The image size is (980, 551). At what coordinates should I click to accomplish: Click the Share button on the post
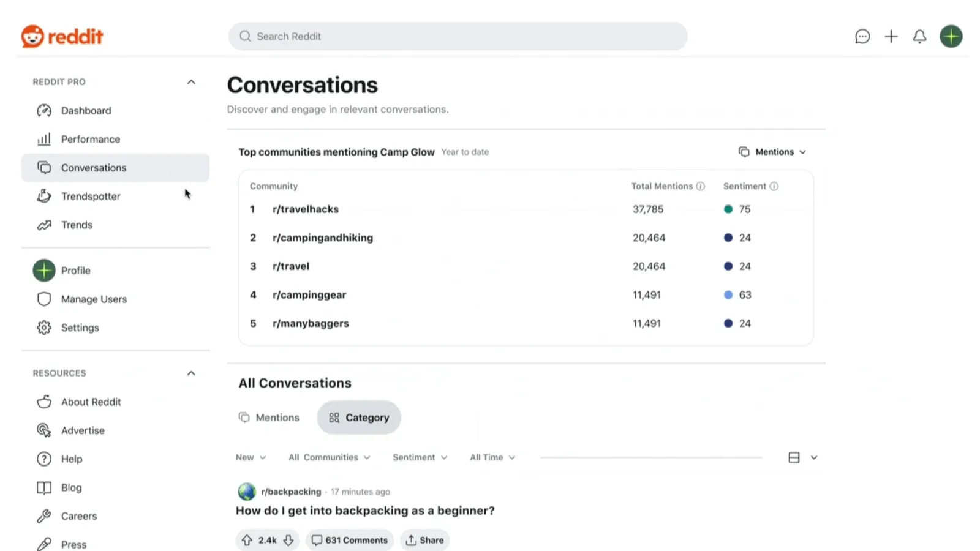425,540
